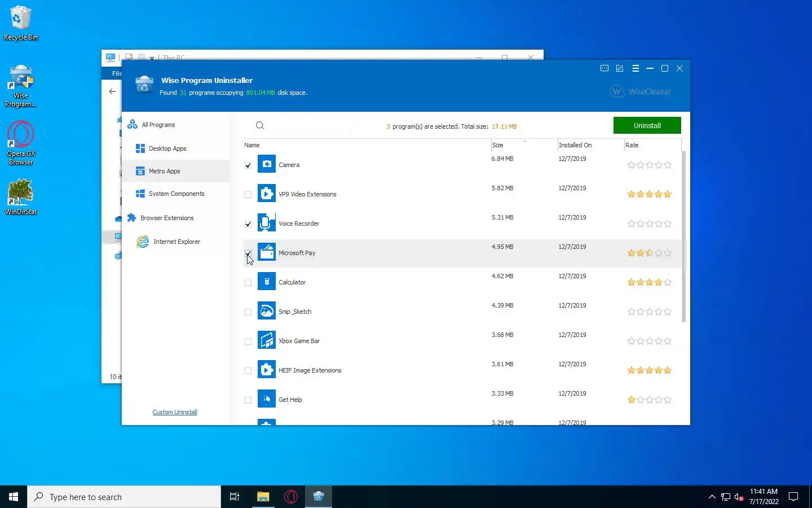
Task: Check the Calculator checkbox
Action: 248,283
